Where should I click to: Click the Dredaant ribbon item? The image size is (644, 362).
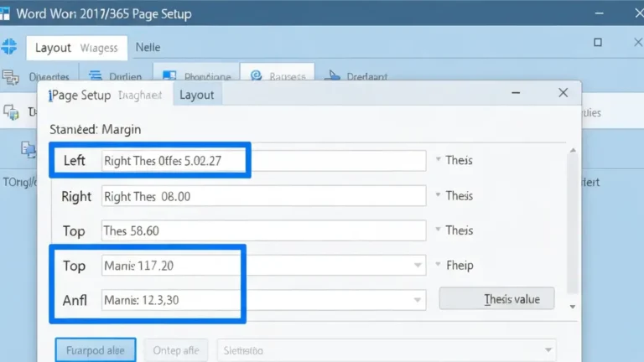356,76
